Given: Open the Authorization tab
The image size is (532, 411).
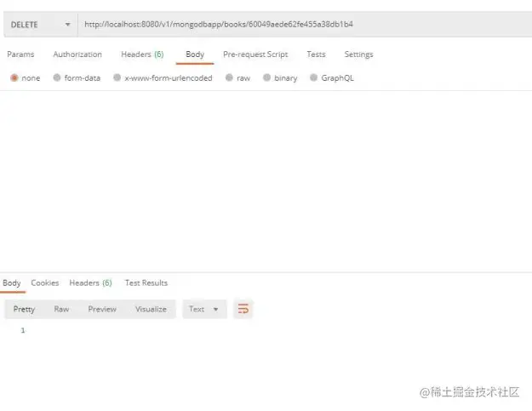Looking at the screenshot, I should [77, 54].
